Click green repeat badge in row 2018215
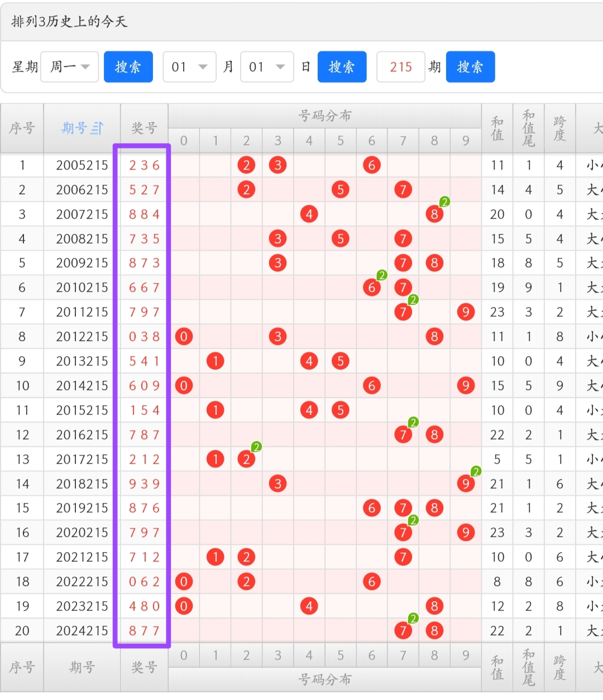Viewport: 603px width, 700px height. pos(476,472)
